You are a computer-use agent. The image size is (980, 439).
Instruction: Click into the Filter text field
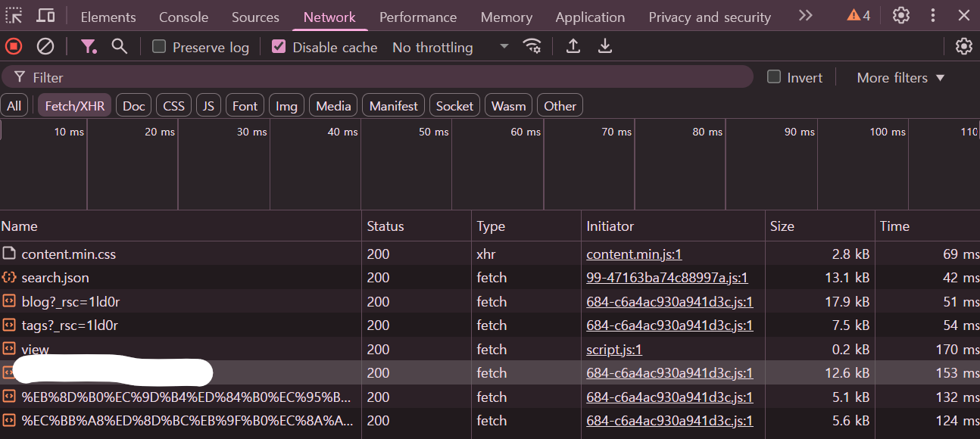tap(379, 77)
